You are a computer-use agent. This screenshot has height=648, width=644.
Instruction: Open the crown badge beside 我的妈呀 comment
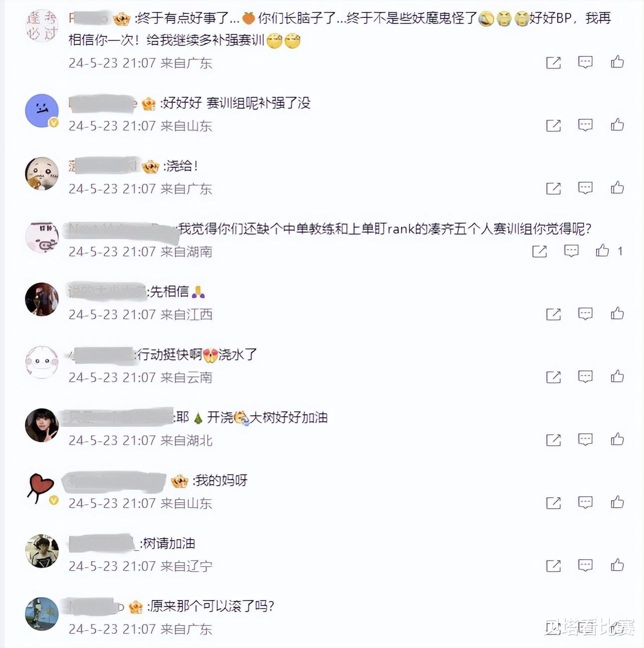179,481
